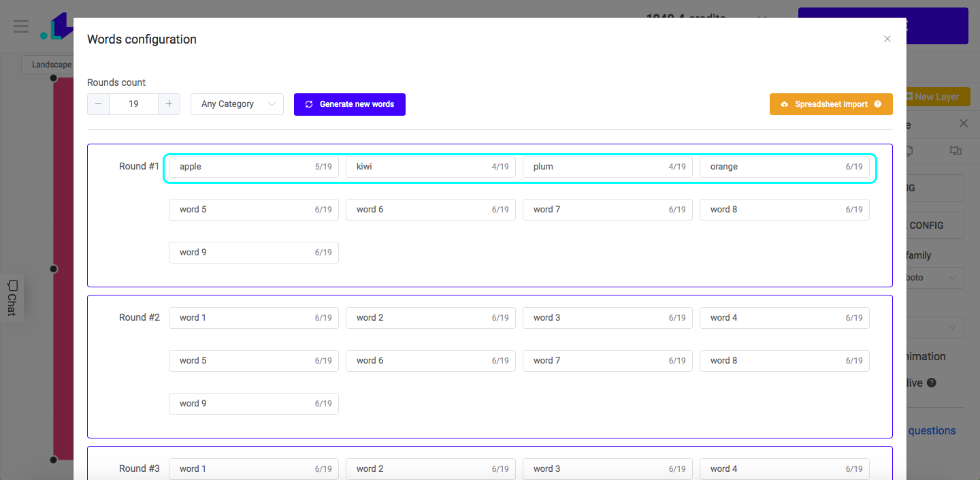Viewport: 980px width, 480px height.
Task: Click the help icon on Spreadsheet import
Action: (x=878, y=104)
